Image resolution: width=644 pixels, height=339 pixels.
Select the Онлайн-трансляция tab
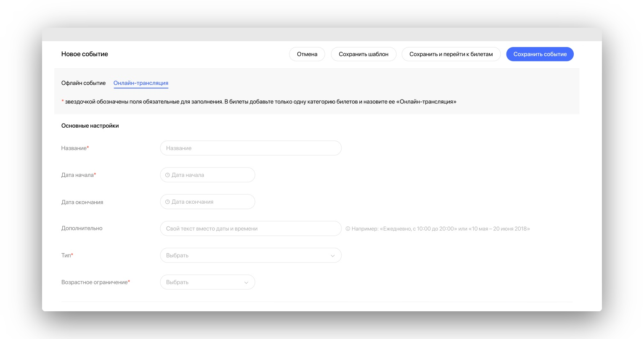[x=141, y=83]
